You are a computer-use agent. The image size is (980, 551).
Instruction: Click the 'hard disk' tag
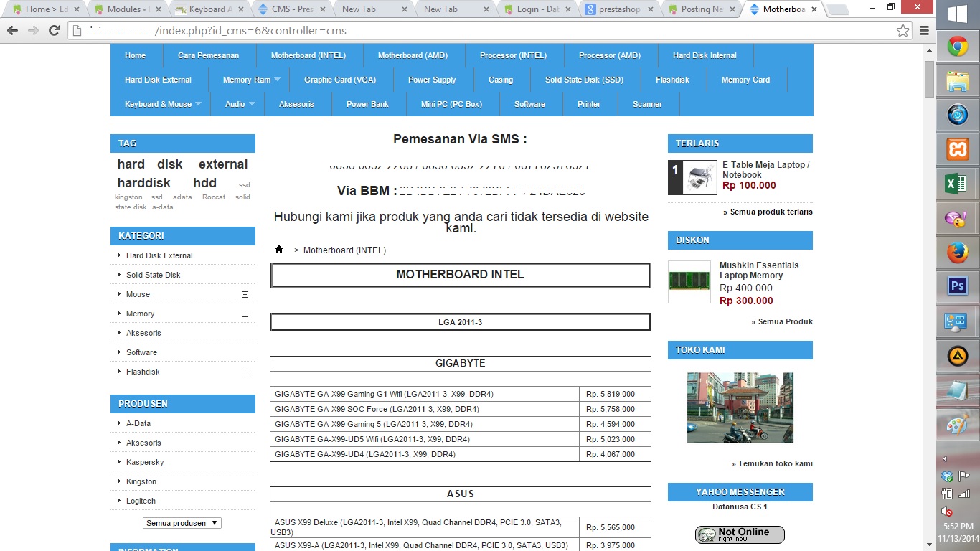point(150,164)
